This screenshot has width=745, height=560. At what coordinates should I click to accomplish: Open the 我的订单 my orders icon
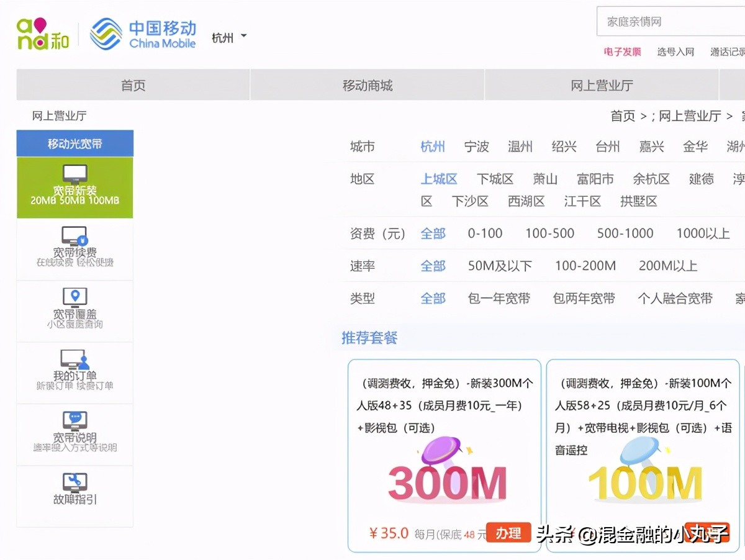[74, 371]
